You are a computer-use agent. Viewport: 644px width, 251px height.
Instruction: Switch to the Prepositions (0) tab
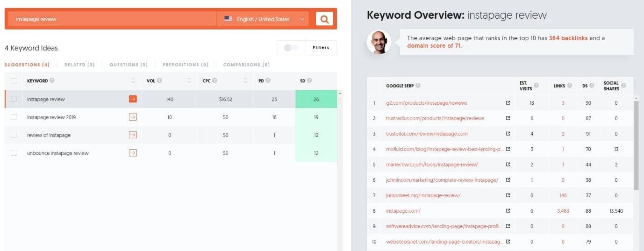[x=186, y=65]
